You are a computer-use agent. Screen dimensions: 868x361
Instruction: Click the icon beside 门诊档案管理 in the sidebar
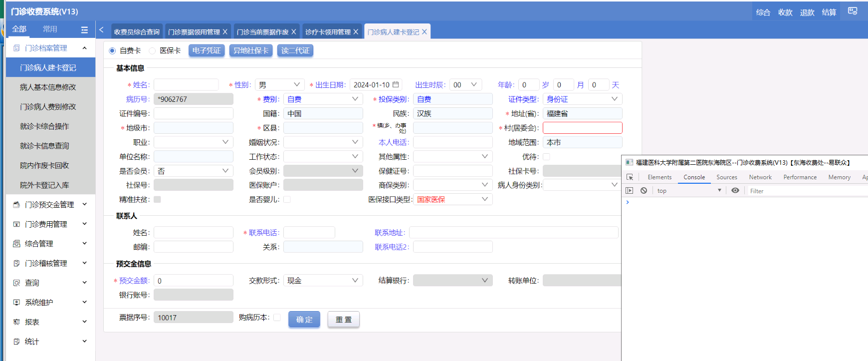pyautogui.click(x=16, y=48)
